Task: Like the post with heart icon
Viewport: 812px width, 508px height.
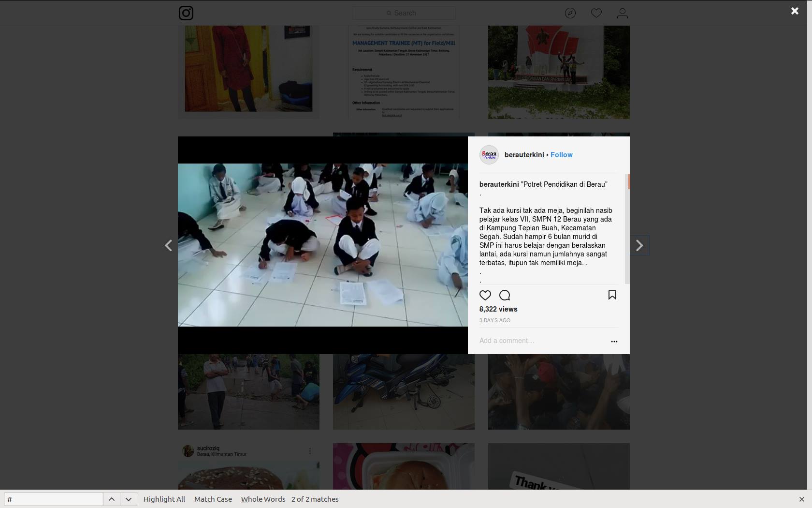Action: point(485,295)
